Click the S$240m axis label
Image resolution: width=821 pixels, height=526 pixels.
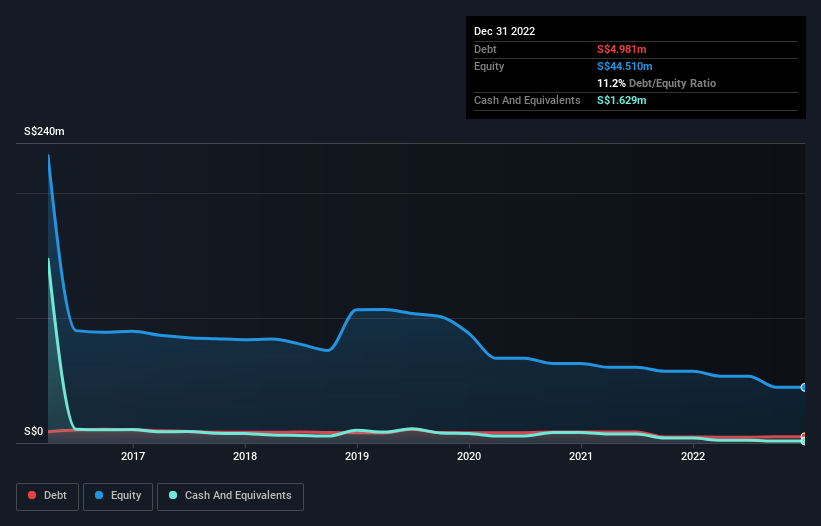click(44, 131)
